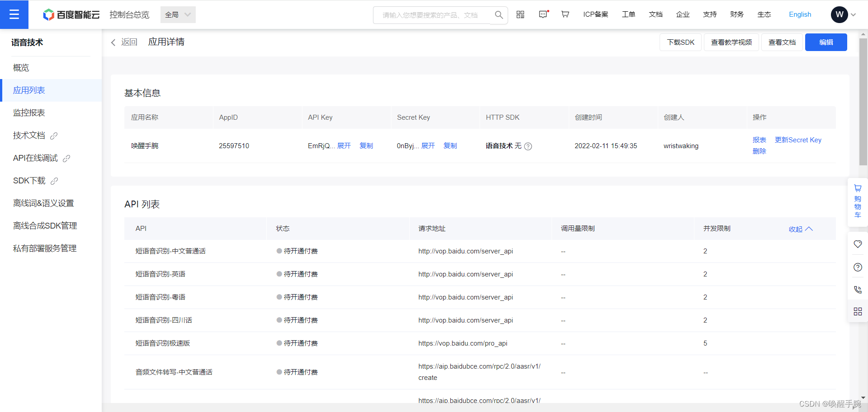Click the 查看文档 button

[x=782, y=42]
